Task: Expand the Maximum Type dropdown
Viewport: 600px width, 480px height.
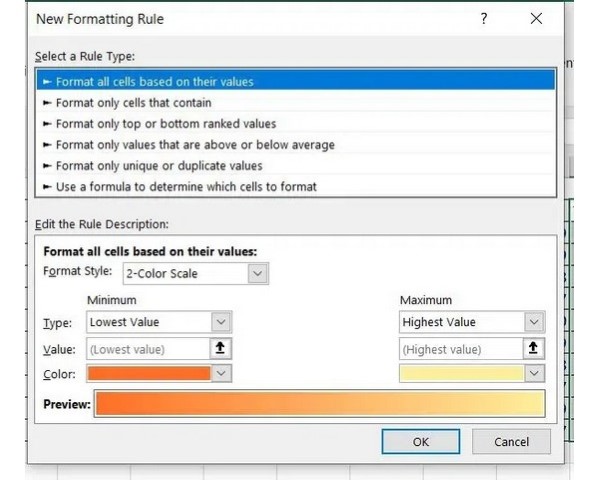Action: click(534, 322)
